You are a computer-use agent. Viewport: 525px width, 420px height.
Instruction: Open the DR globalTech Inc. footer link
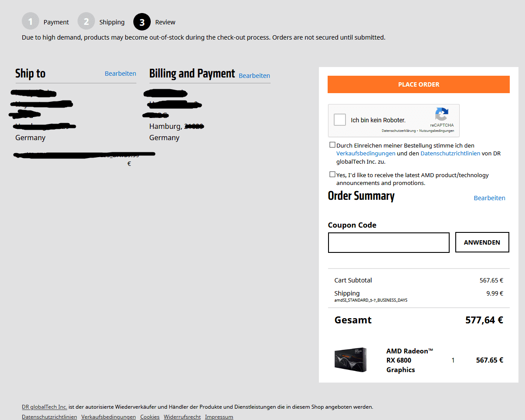pos(44,407)
